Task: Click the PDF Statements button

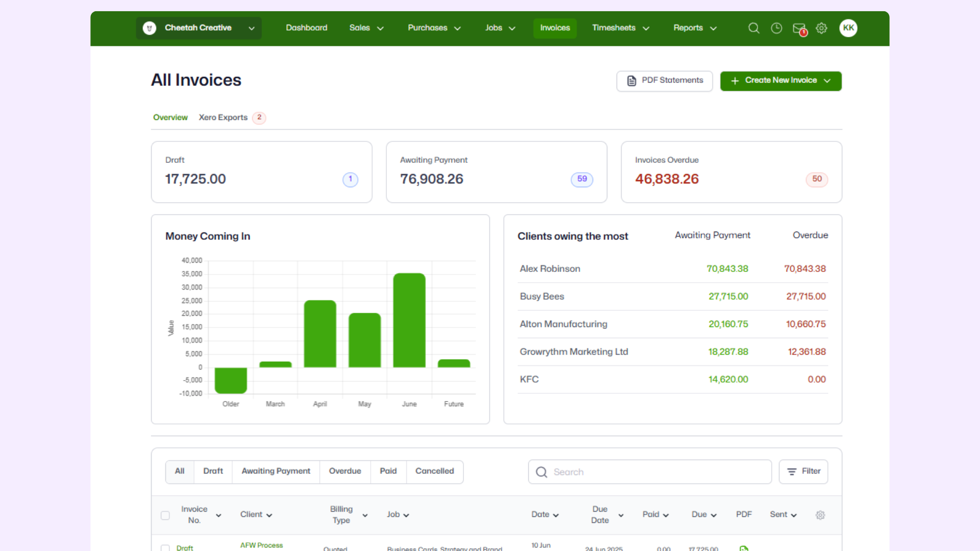Action: click(664, 81)
